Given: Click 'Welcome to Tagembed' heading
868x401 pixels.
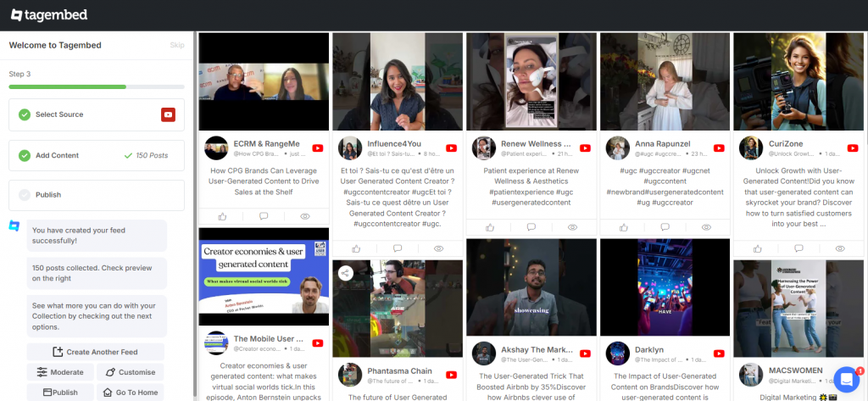Looking at the screenshot, I should tap(55, 46).
